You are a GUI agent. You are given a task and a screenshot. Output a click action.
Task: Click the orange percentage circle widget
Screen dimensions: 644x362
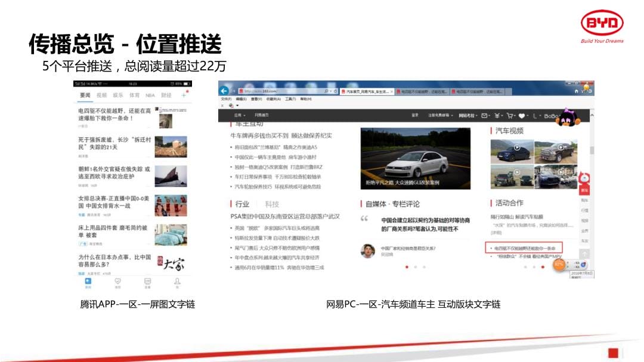[x=559, y=265]
